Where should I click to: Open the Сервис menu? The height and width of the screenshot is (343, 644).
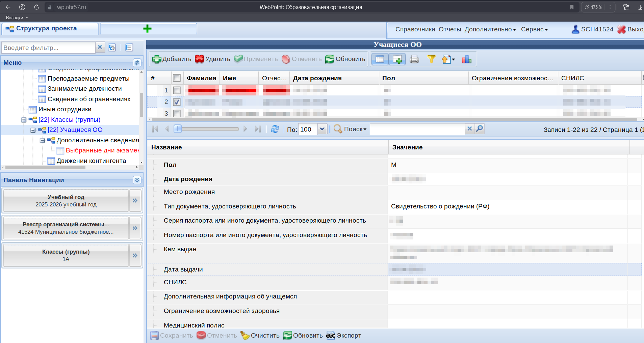point(534,29)
